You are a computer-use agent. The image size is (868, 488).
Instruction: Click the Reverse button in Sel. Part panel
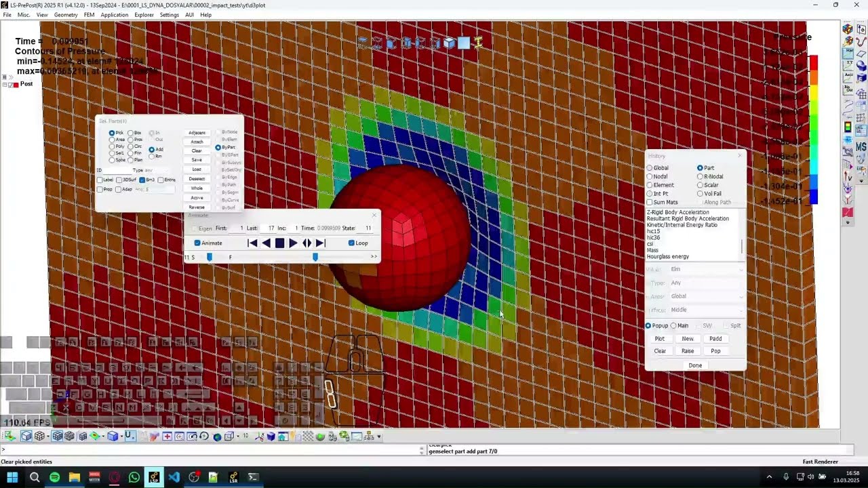197,207
